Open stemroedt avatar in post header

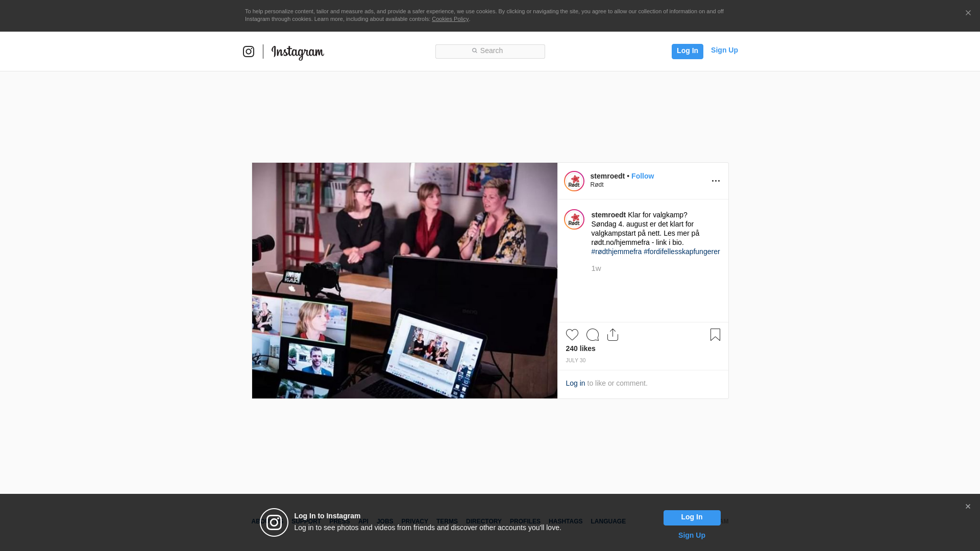tap(574, 181)
